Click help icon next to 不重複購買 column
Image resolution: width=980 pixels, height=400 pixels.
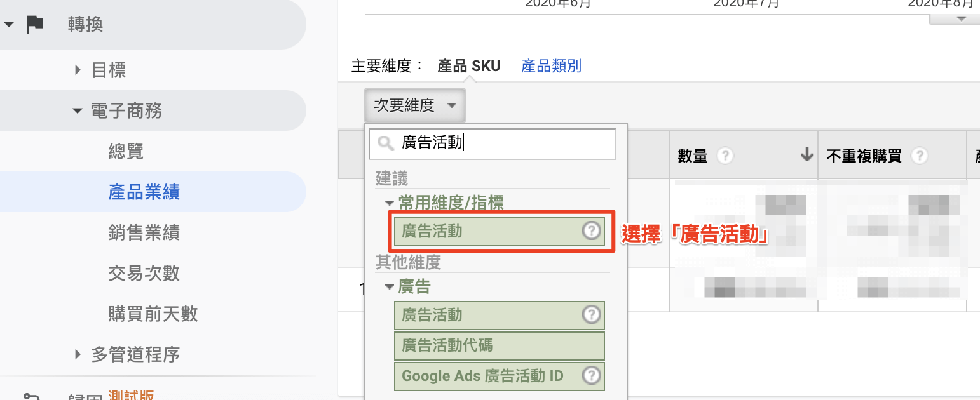click(x=918, y=156)
